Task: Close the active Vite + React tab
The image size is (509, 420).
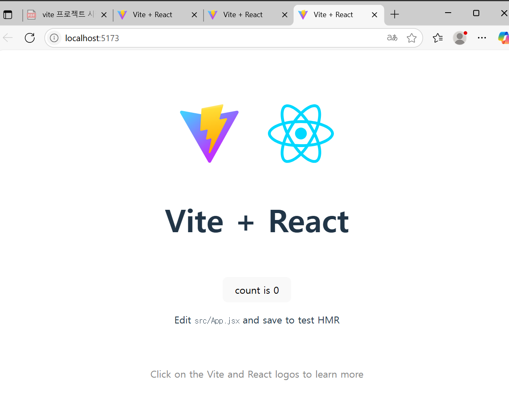Action: click(x=375, y=15)
